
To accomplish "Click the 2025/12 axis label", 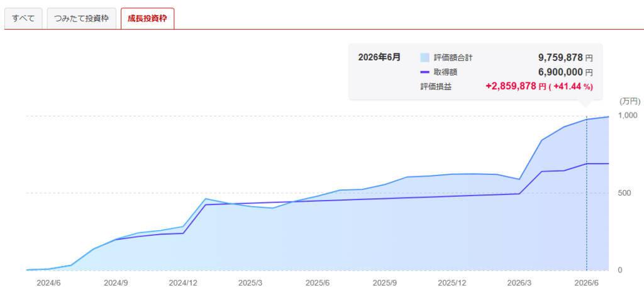I will pyautogui.click(x=452, y=284).
